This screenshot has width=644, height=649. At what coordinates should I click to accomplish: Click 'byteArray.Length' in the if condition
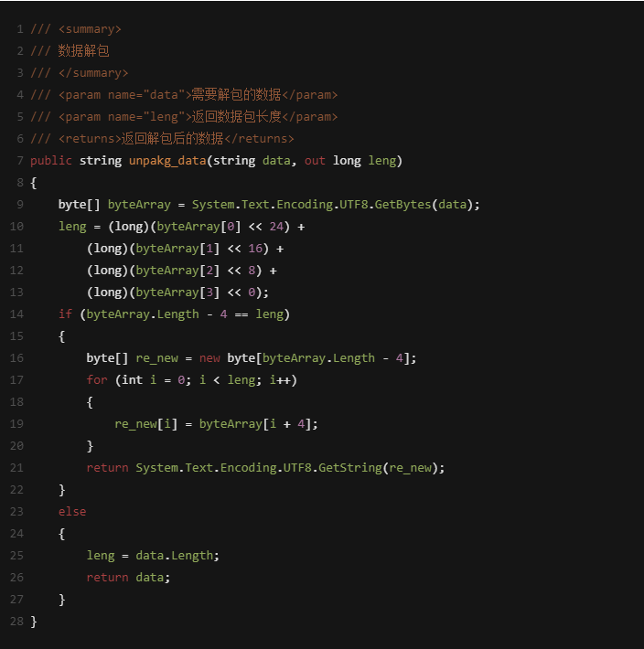(143, 314)
